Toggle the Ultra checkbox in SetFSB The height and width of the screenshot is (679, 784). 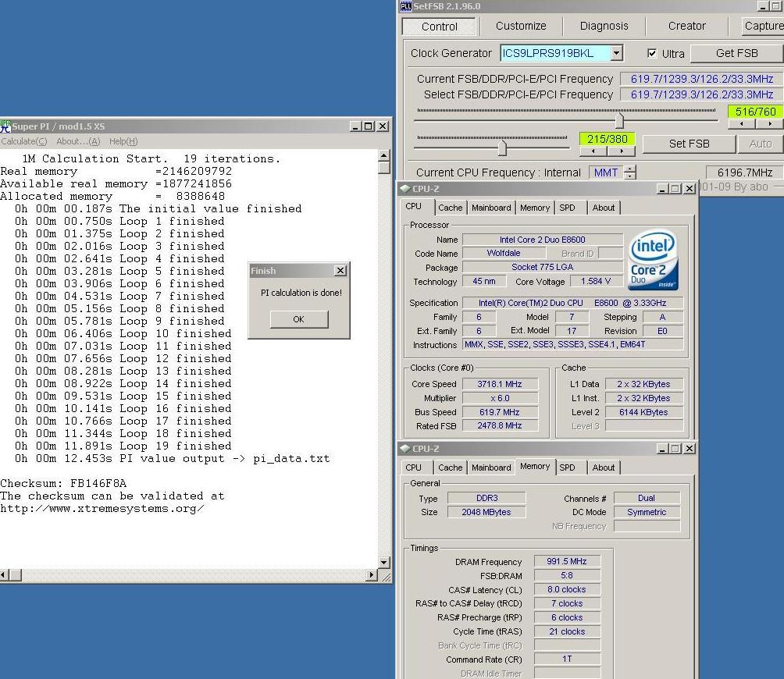pyautogui.click(x=652, y=53)
